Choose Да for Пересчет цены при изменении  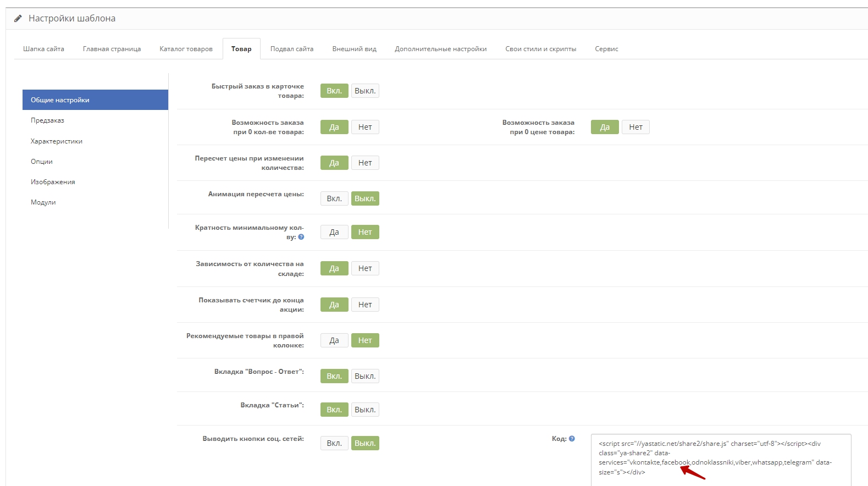pyautogui.click(x=334, y=163)
